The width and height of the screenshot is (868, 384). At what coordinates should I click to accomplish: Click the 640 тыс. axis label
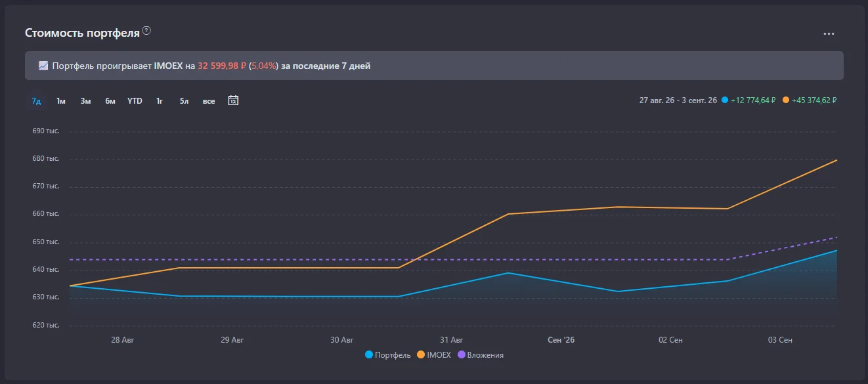[45, 270]
